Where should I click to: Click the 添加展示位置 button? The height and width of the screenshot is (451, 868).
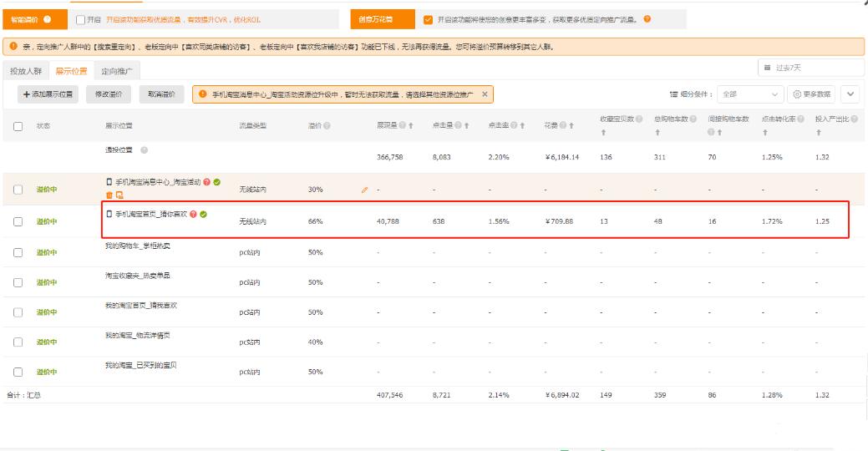click(48, 94)
